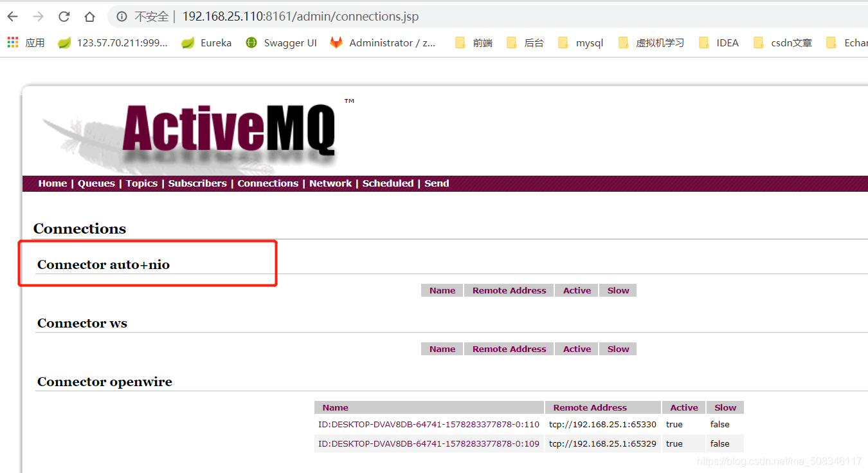The height and width of the screenshot is (473, 868).
Task: Open the csdn文章 bookmark folder
Action: (782, 42)
